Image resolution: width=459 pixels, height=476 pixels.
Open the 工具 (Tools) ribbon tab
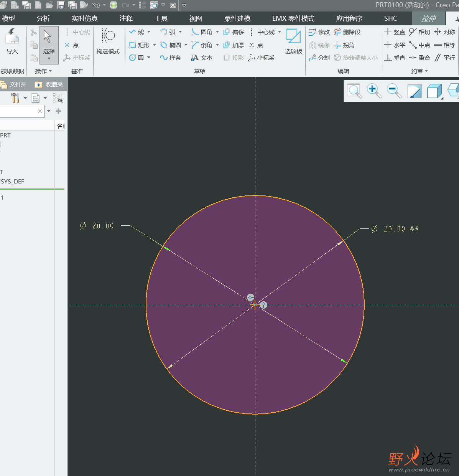(x=161, y=18)
